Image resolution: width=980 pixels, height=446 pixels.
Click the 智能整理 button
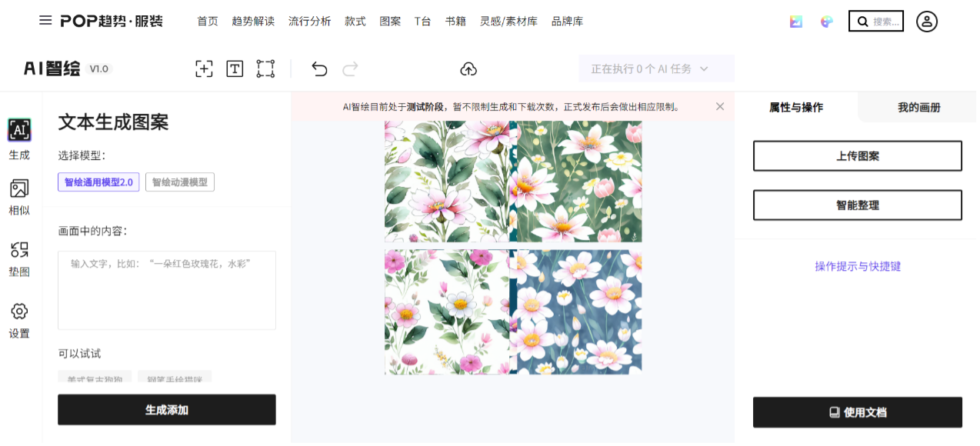tap(858, 205)
